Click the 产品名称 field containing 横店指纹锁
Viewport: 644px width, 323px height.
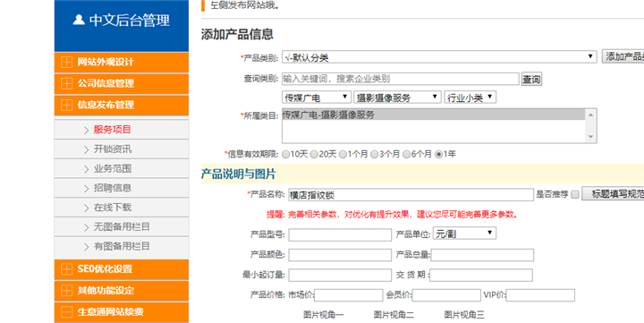pyautogui.click(x=411, y=195)
